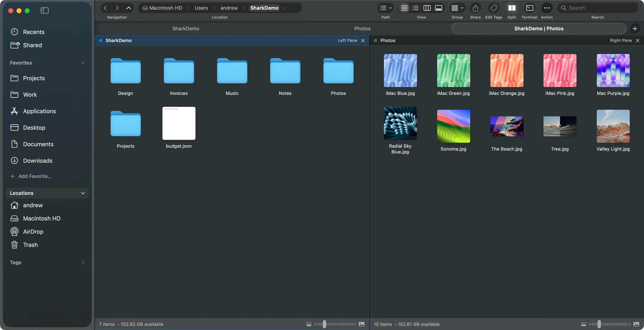
Task: Open the Action ellipsis menu
Action: click(x=547, y=8)
